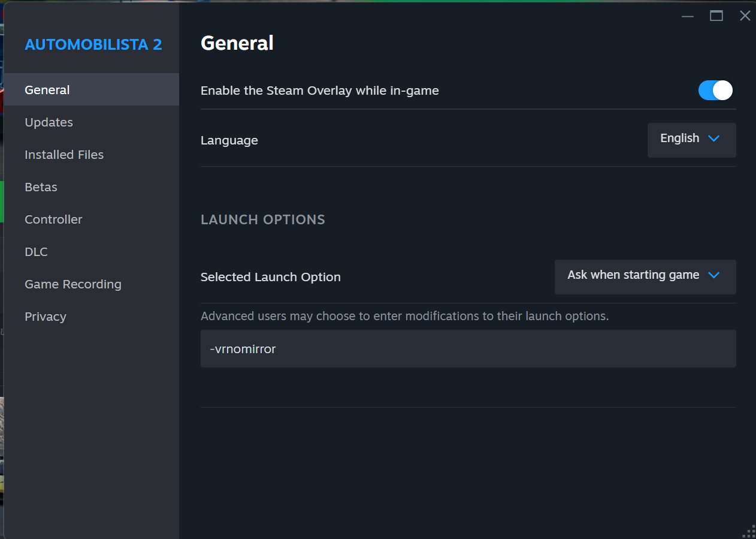Open Controller settings
Image resolution: width=756 pixels, height=539 pixels.
click(53, 219)
